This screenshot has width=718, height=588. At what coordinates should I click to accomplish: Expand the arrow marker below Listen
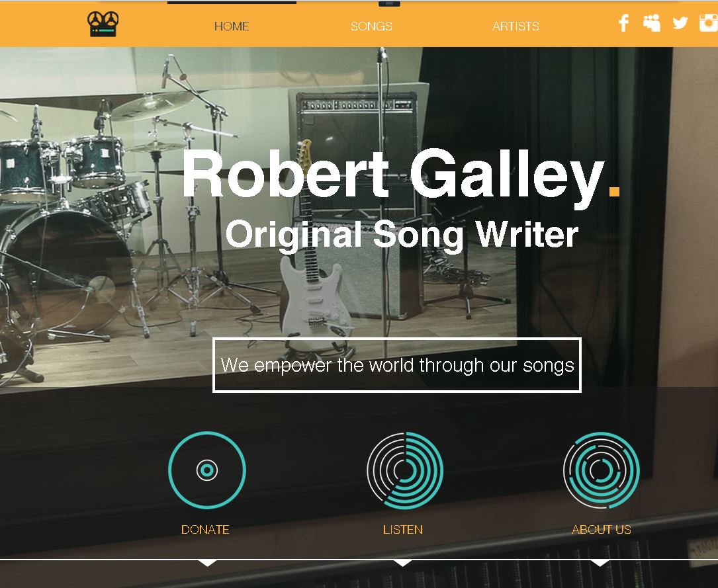(x=403, y=563)
